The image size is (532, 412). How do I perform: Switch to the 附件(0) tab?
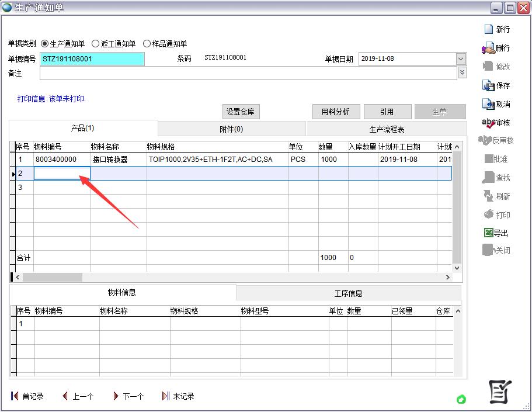(x=231, y=129)
